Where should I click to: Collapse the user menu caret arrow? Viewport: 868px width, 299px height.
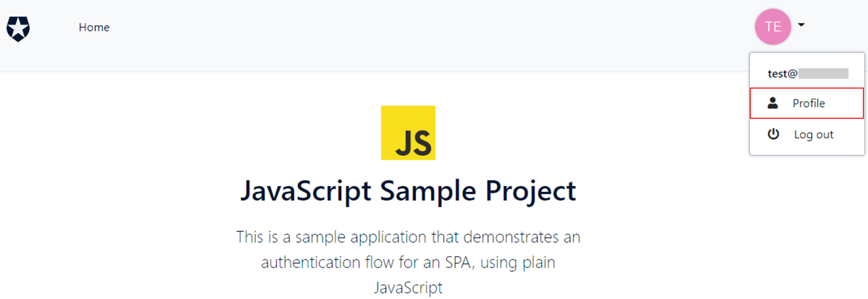point(801,25)
